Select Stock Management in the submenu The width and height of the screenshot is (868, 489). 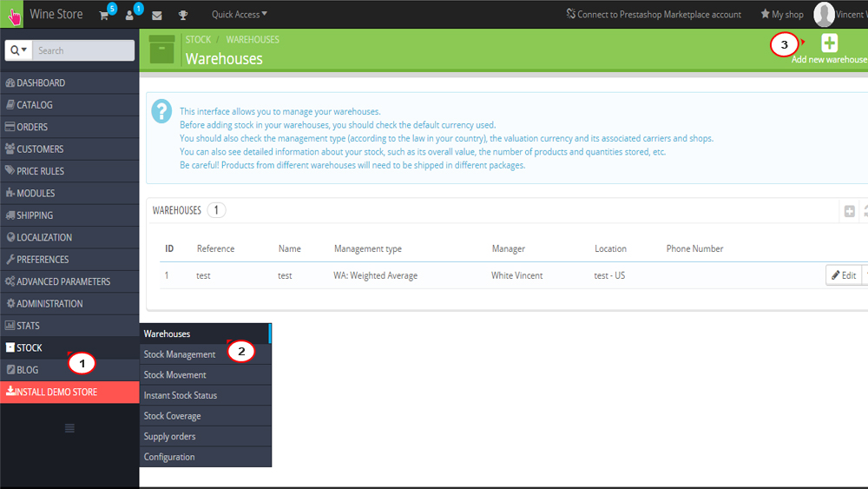tap(205, 354)
